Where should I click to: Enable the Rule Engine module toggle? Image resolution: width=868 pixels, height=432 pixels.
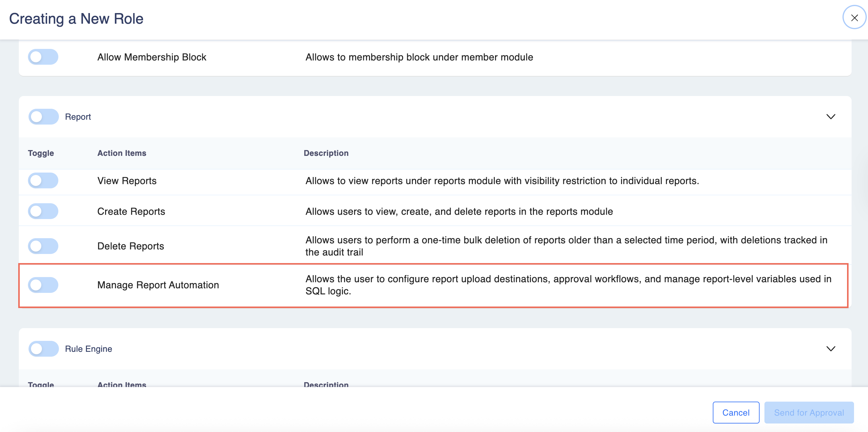(x=43, y=349)
